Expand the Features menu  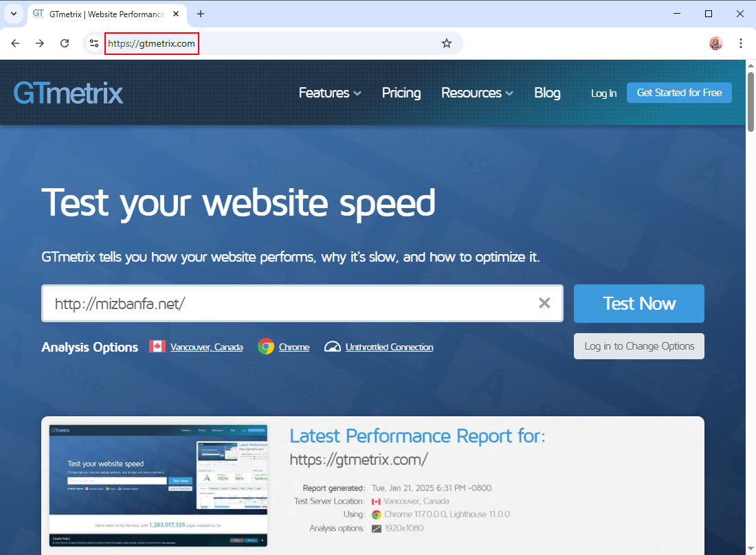330,93
